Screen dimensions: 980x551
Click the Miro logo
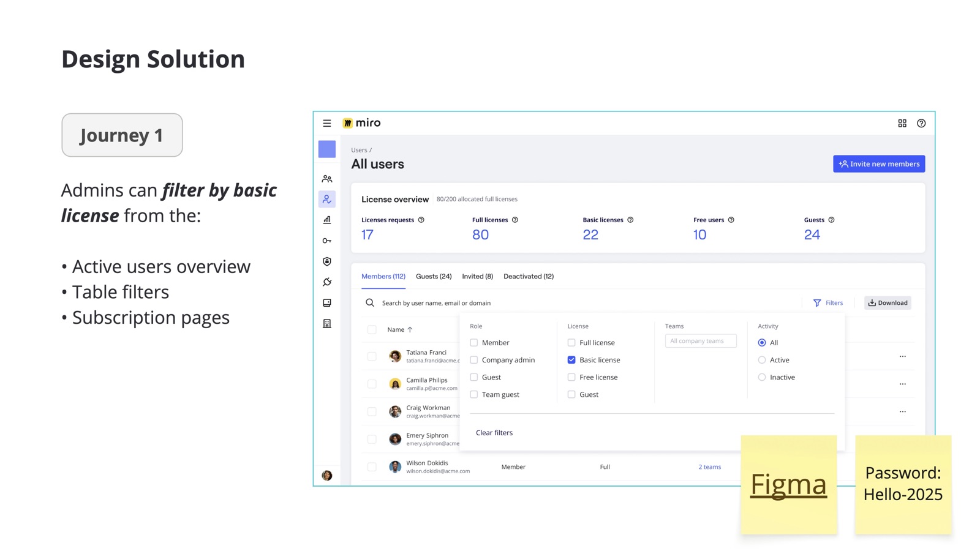pyautogui.click(x=361, y=123)
